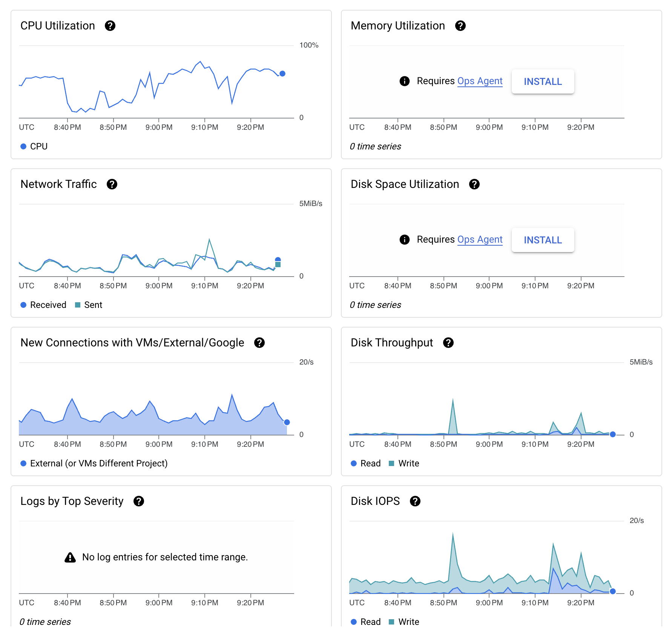Toggle Received series in Network Traffic legend
Image resolution: width=672 pixels, height=643 pixels.
coord(43,305)
